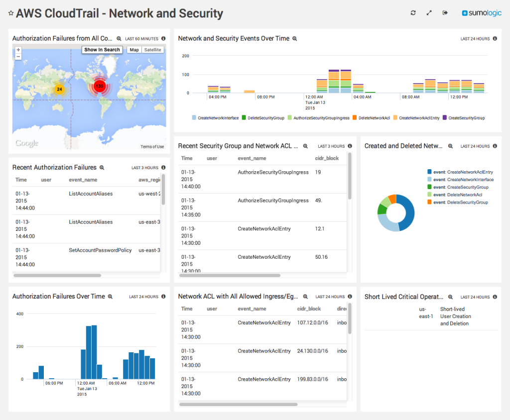This screenshot has height=420, width=510.
Task: Click the dark blue donut chart segment
Action: tap(409, 213)
